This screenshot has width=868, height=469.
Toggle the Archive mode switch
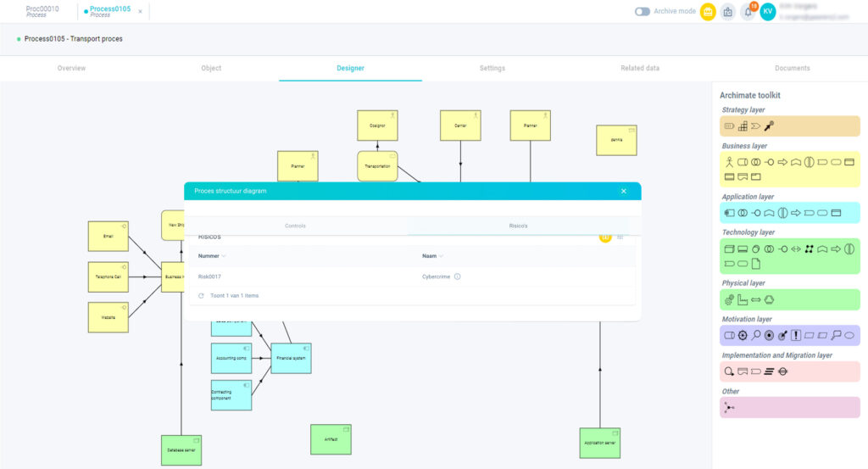(643, 12)
